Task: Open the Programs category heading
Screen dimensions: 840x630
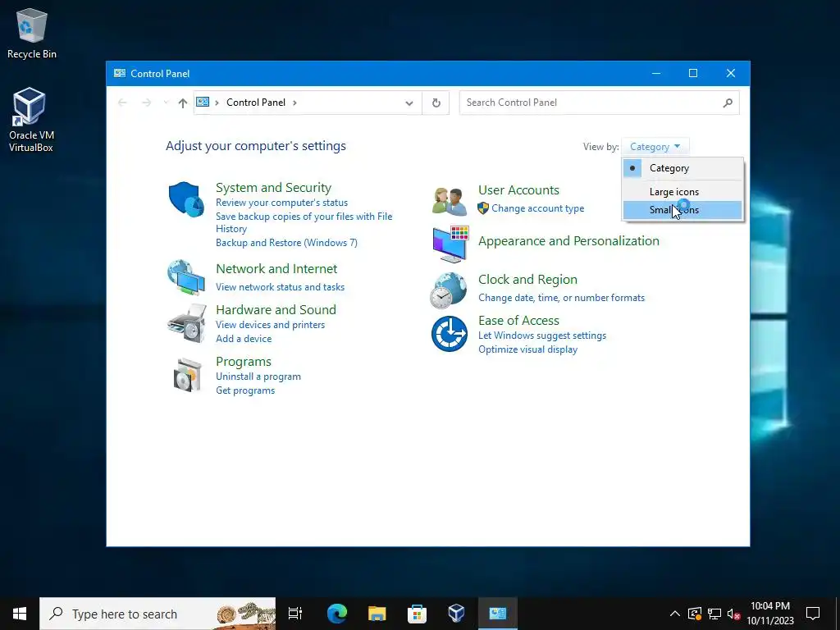Action: 243,362
